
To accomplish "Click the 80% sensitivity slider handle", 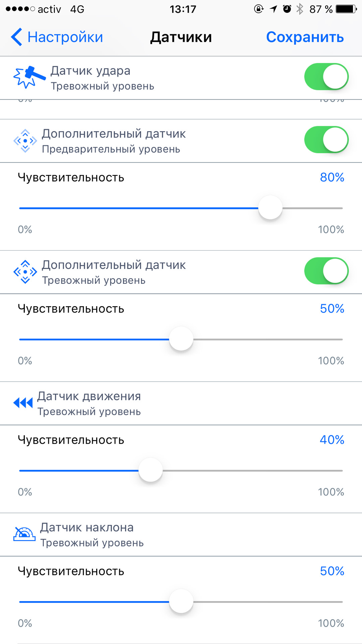I will tap(270, 208).
